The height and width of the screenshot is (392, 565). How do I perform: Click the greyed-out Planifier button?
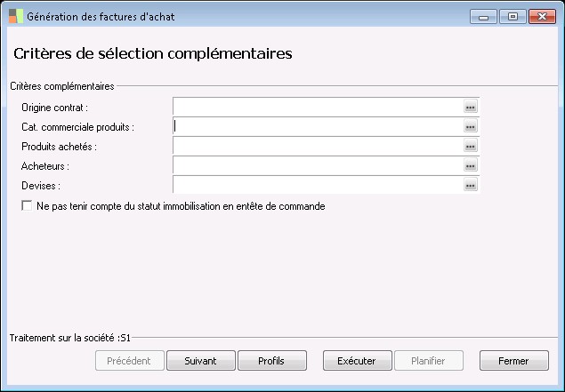click(431, 361)
